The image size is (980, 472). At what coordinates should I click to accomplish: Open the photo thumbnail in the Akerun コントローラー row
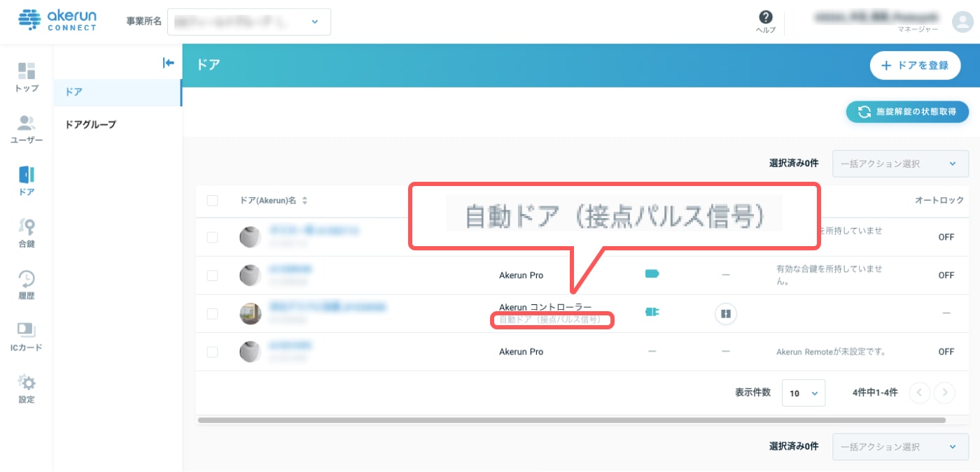click(x=250, y=313)
